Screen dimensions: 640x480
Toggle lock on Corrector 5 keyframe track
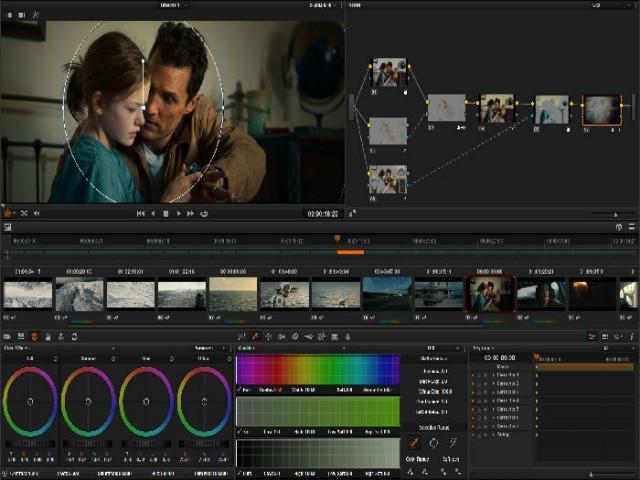pos(480,409)
